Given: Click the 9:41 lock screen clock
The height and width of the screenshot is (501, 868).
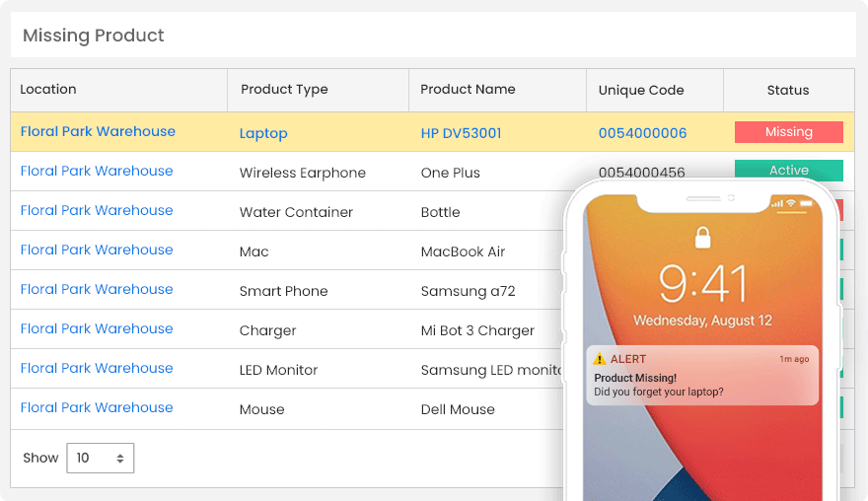Looking at the screenshot, I should (x=702, y=285).
